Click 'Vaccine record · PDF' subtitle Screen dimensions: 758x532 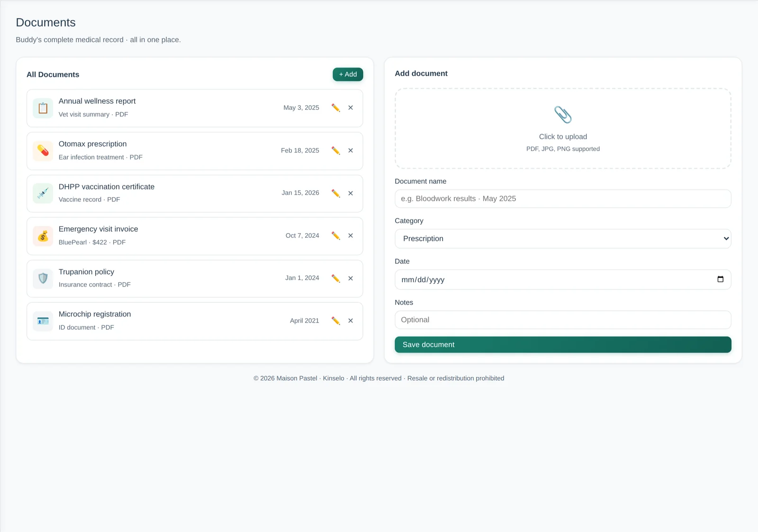[x=90, y=199]
